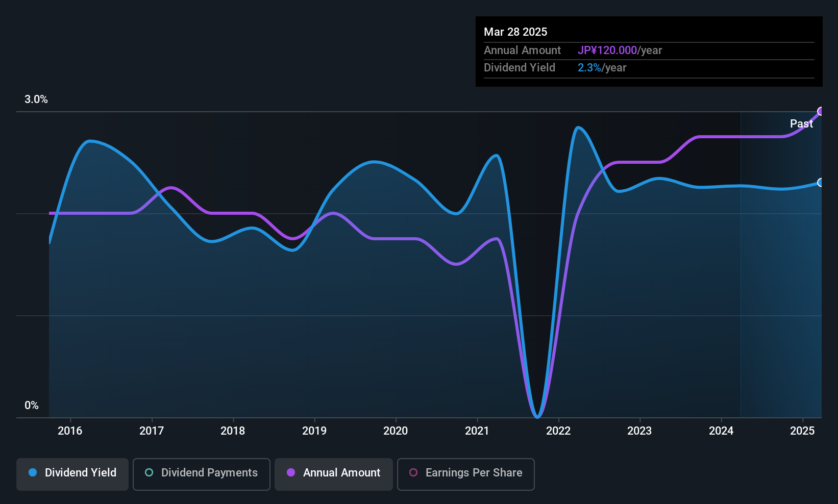Click the 2020 year label
Viewport: 838px width, 504px height.
coord(396,431)
